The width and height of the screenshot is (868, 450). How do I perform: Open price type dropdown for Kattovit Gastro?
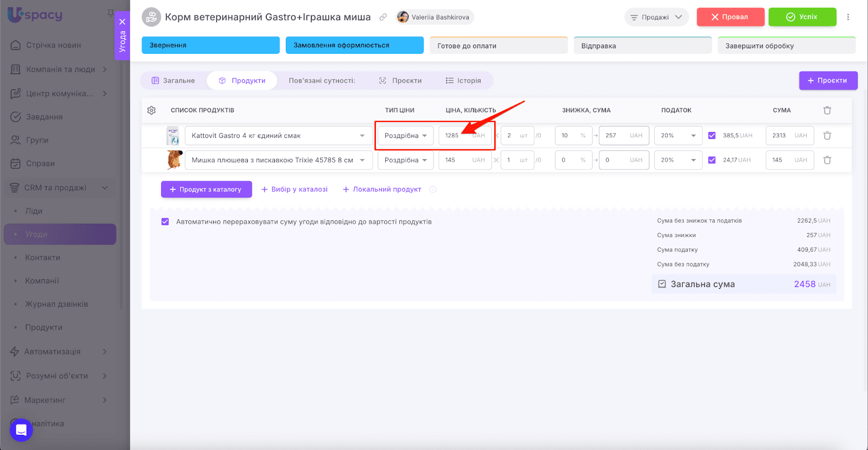(x=406, y=136)
